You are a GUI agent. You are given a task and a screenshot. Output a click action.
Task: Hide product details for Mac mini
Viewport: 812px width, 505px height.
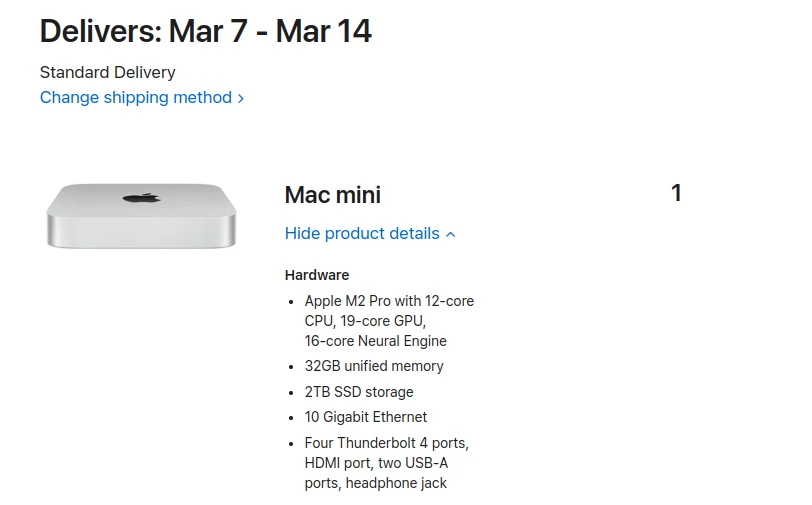[x=362, y=234]
